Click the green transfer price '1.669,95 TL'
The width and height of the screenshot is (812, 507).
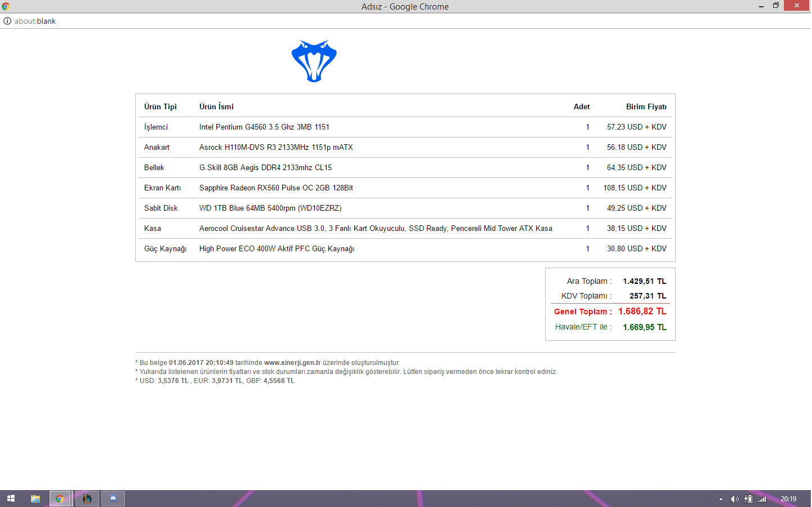pos(645,327)
